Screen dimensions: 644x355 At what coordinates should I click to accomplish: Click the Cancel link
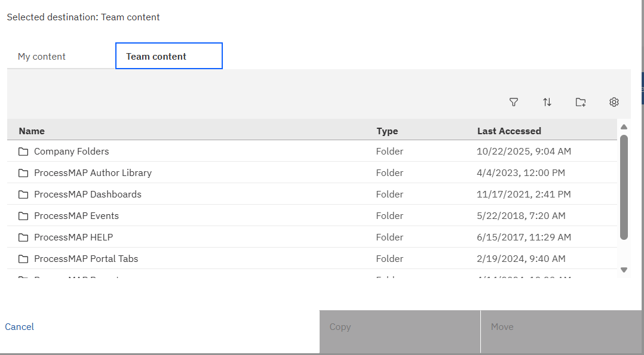(x=19, y=327)
